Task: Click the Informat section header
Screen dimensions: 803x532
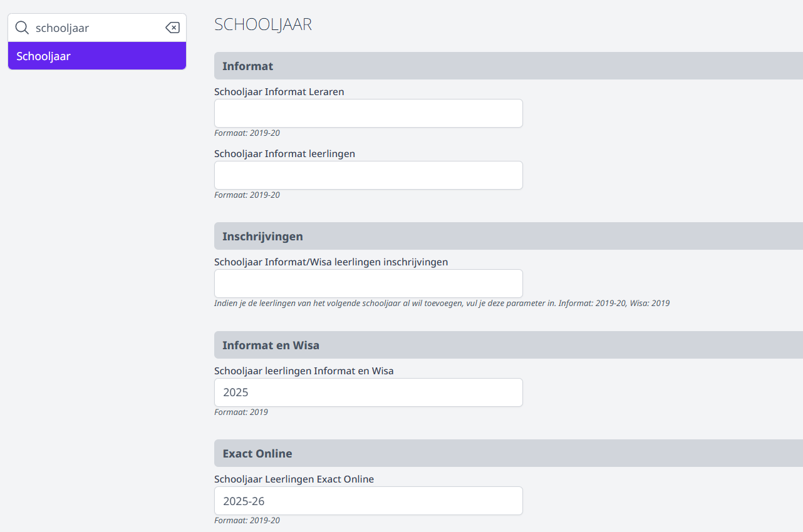Action: 509,66
